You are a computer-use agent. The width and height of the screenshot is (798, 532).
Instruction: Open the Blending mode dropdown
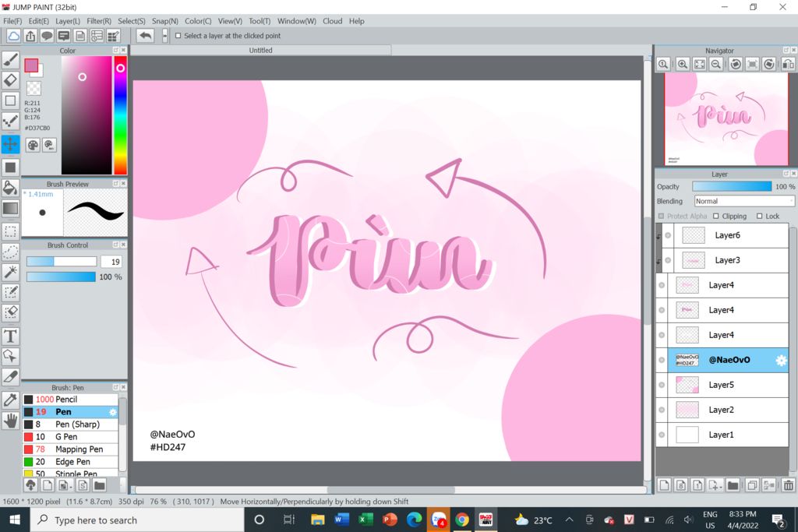click(x=744, y=201)
